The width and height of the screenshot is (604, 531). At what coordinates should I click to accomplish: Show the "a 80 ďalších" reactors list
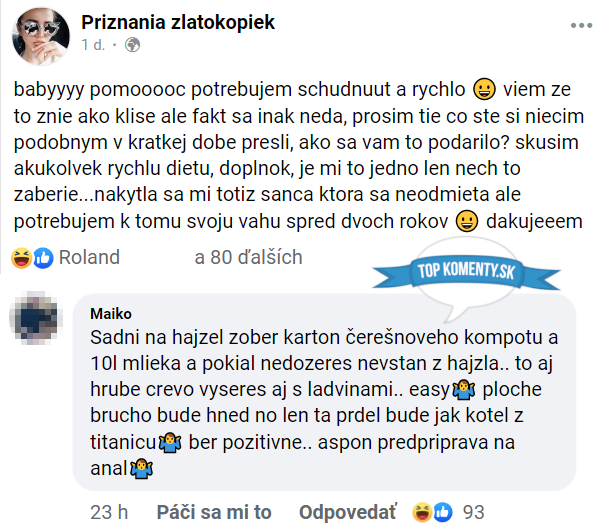[248, 257]
